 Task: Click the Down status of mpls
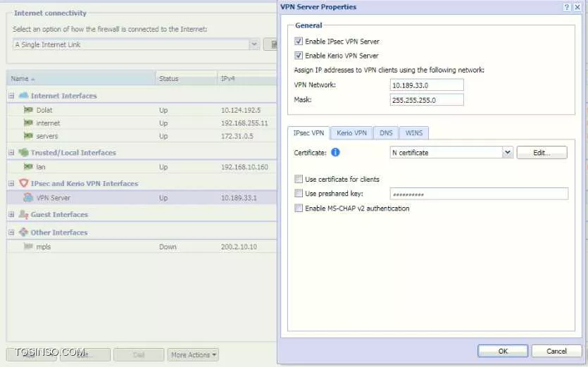pyautogui.click(x=168, y=247)
